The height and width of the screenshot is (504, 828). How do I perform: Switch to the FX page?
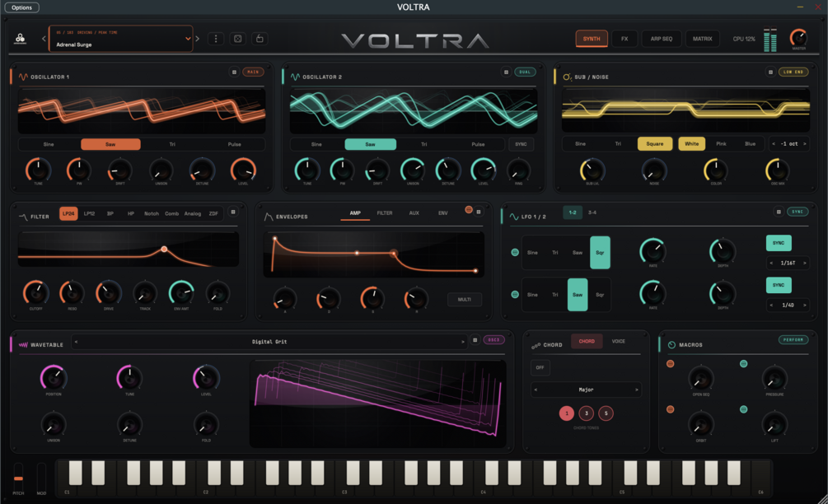pyautogui.click(x=625, y=39)
